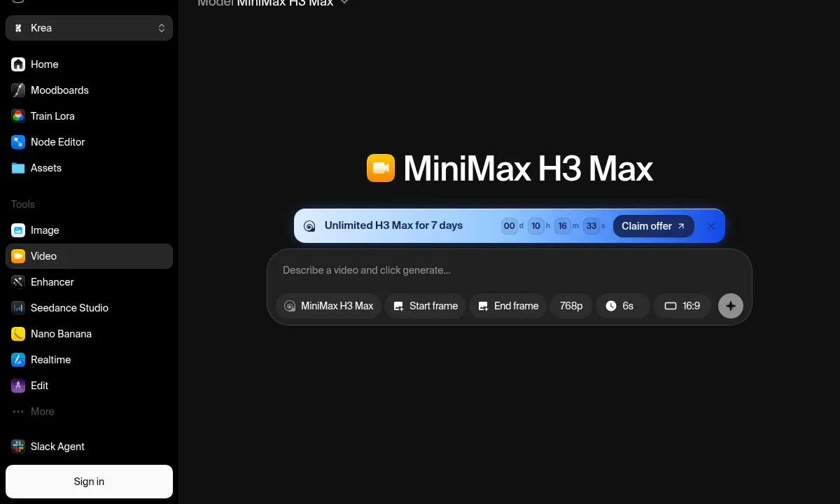Image resolution: width=840 pixels, height=504 pixels.
Task: Click the orange video camera logo icon
Action: tap(381, 168)
